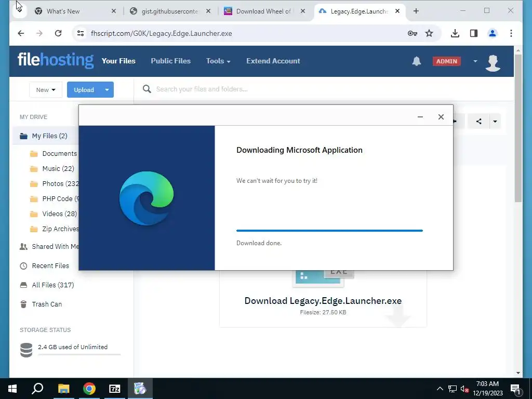Go to Public Files
This screenshot has height=399, width=532.
coord(170,61)
